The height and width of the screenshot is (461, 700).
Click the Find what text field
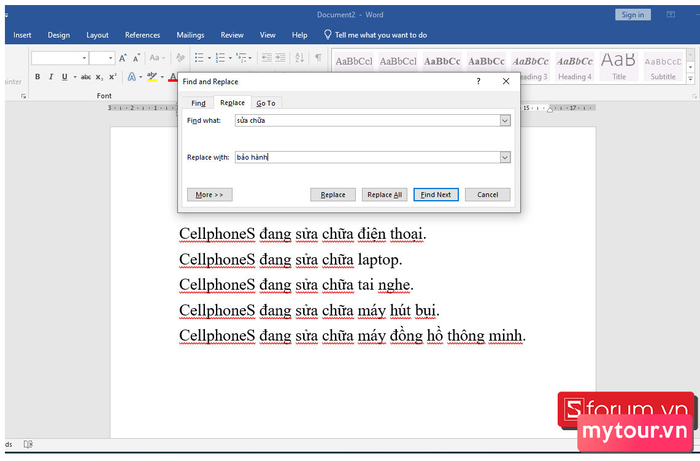[x=367, y=120]
